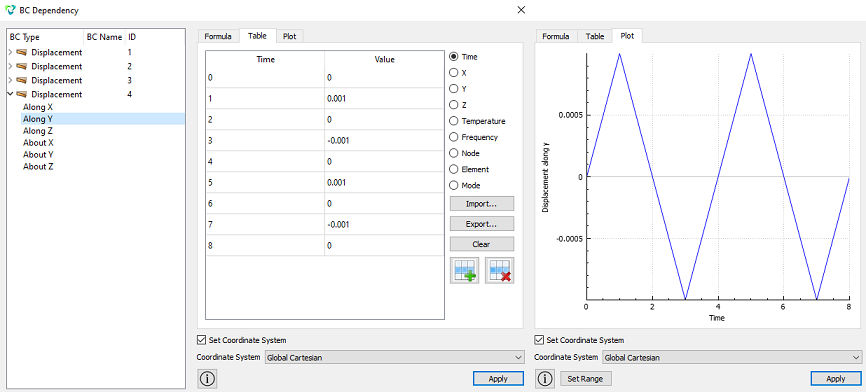
Task: Collapse the Displacement ID 4 tree node
Action: pyautogui.click(x=10, y=94)
